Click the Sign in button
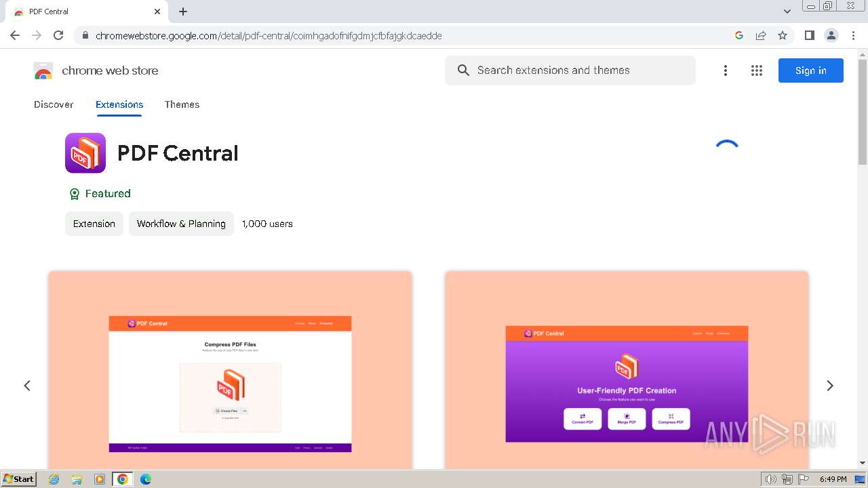The image size is (868, 488). click(810, 70)
